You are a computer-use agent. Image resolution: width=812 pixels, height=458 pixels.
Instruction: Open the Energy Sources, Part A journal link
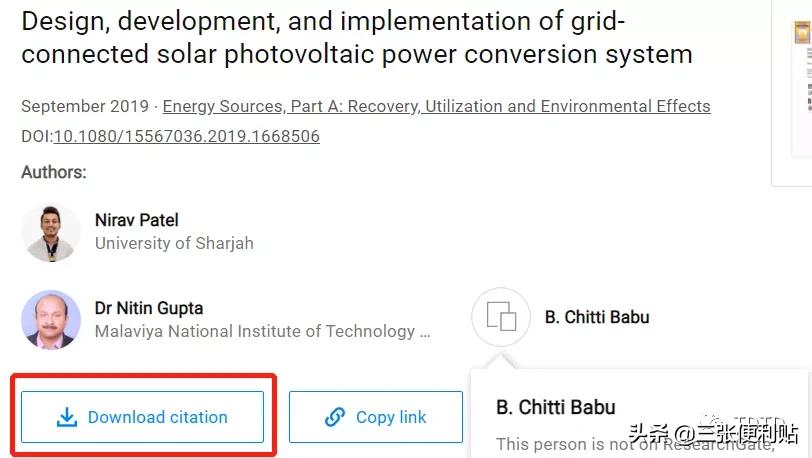click(x=436, y=106)
